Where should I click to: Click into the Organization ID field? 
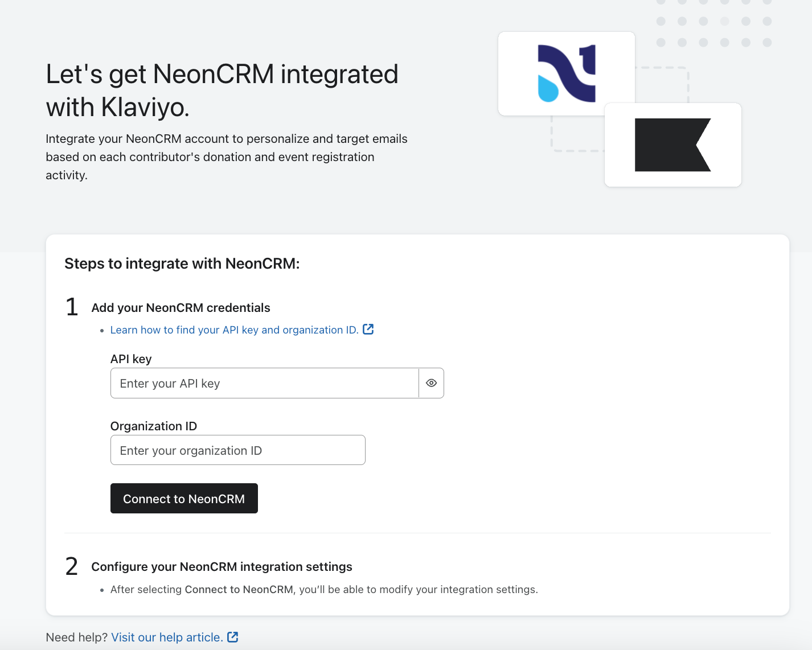[x=237, y=450]
